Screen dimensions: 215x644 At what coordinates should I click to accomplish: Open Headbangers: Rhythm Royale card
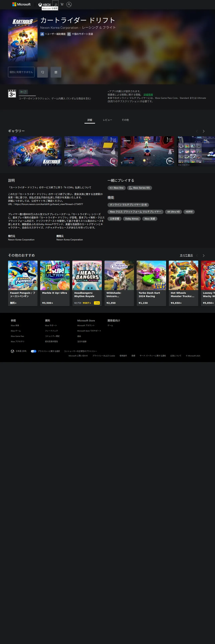[87, 283]
